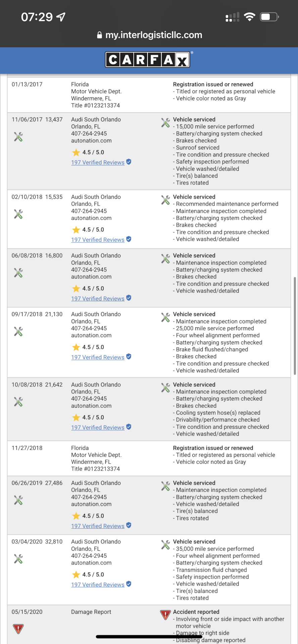298x644 pixels.
Task: Open 197 Verified Reviews in 03/04/2020 entry
Action: coord(98,585)
